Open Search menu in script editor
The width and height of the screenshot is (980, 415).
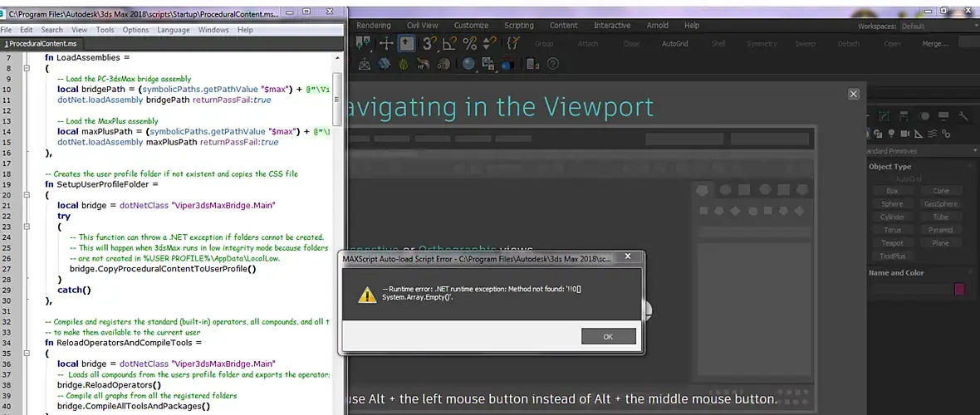click(x=51, y=30)
